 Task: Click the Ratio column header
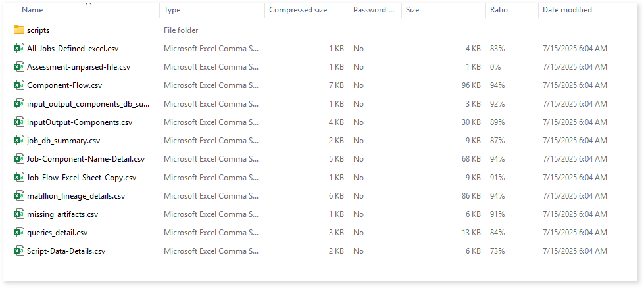pyautogui.click(x=499, y=10)
